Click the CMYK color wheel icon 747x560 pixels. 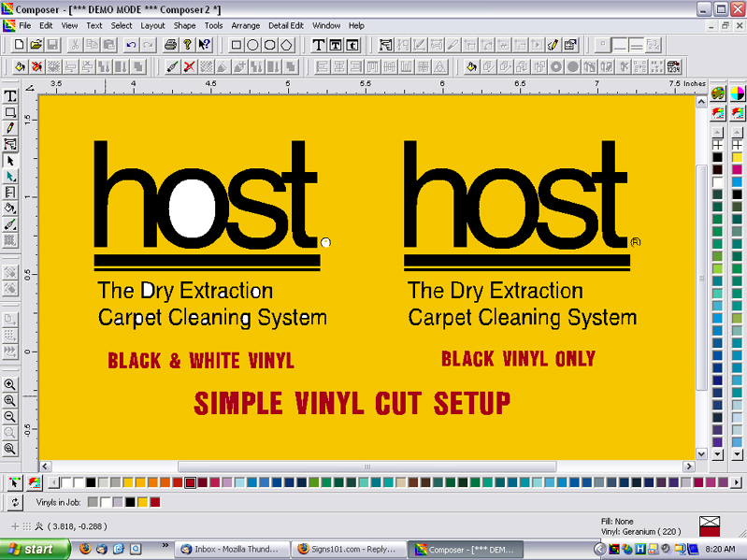click(738, 93)
